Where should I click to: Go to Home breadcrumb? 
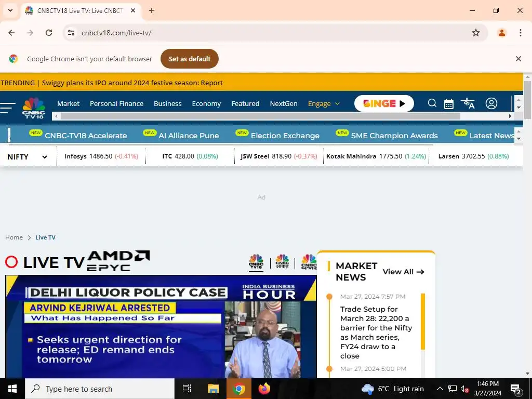(x=14, y=237)
